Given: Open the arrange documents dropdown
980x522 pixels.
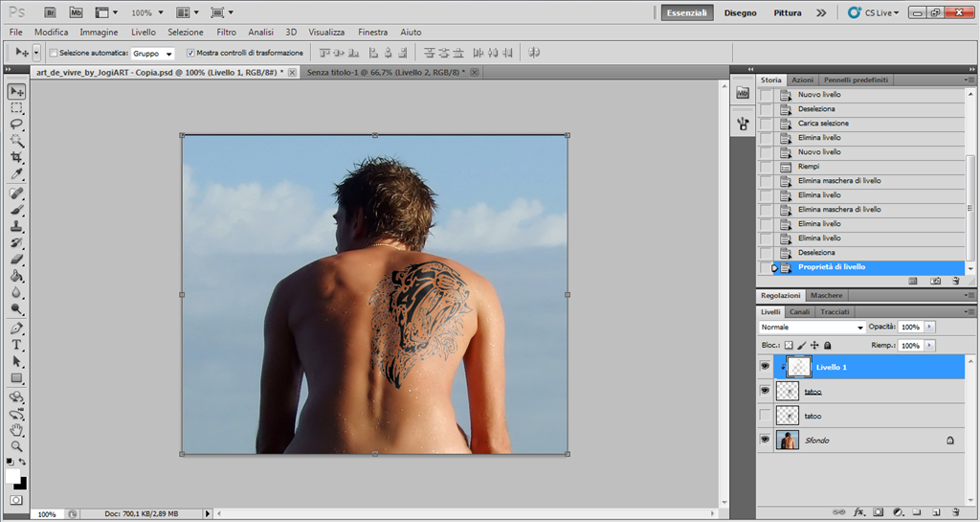Looking at the screenshot, I should [x=188, y=12].
